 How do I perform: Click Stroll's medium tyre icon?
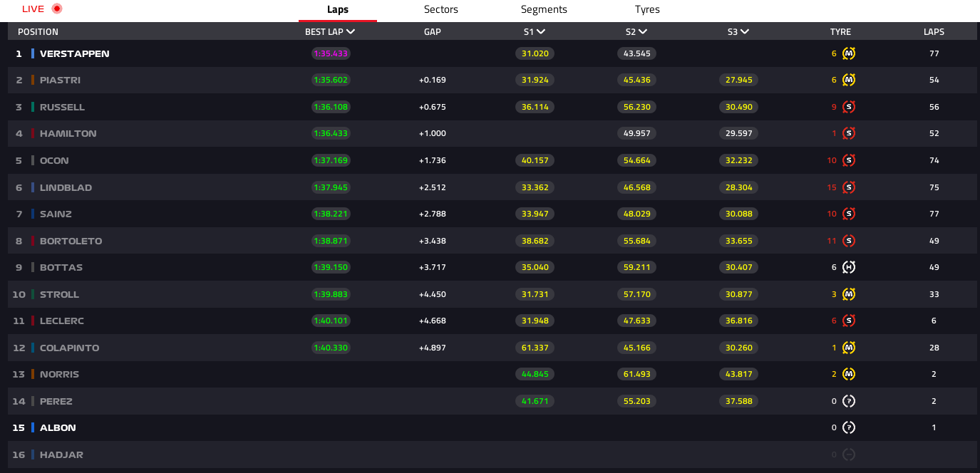[x=848, y=294]
